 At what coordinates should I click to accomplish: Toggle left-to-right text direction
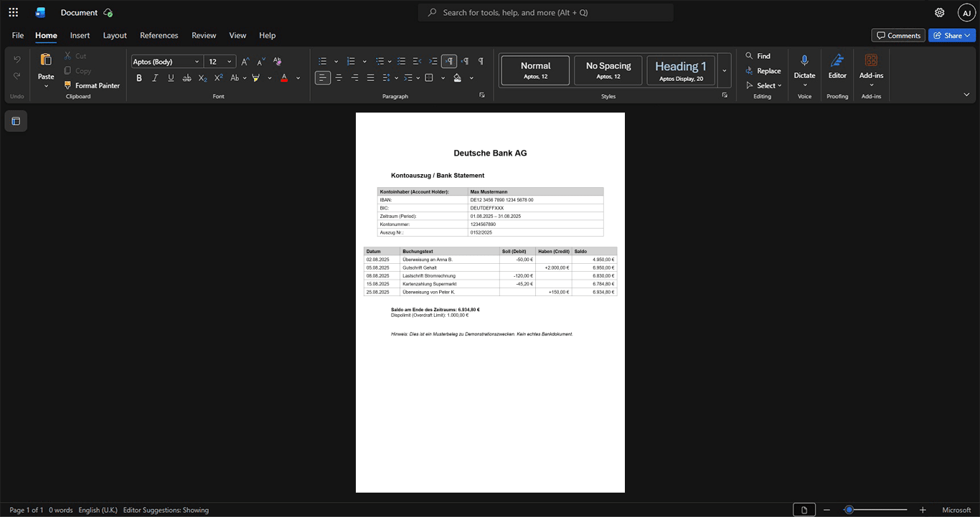click(x=449, y=62)
